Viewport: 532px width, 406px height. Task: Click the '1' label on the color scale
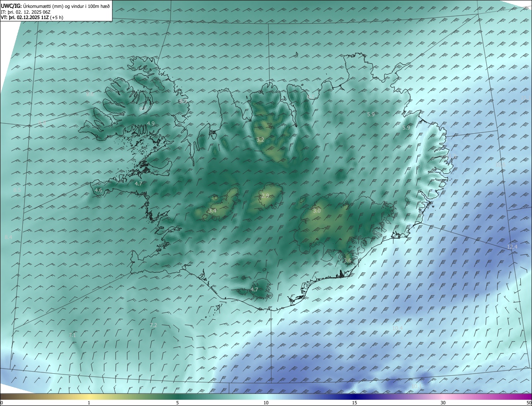(x=89, y=403)
